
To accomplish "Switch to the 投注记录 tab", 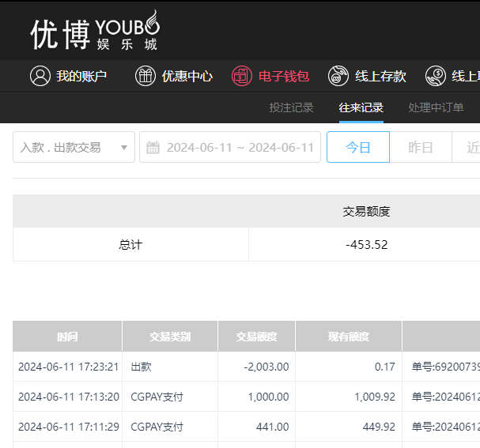I will click(x=291, y=108).
